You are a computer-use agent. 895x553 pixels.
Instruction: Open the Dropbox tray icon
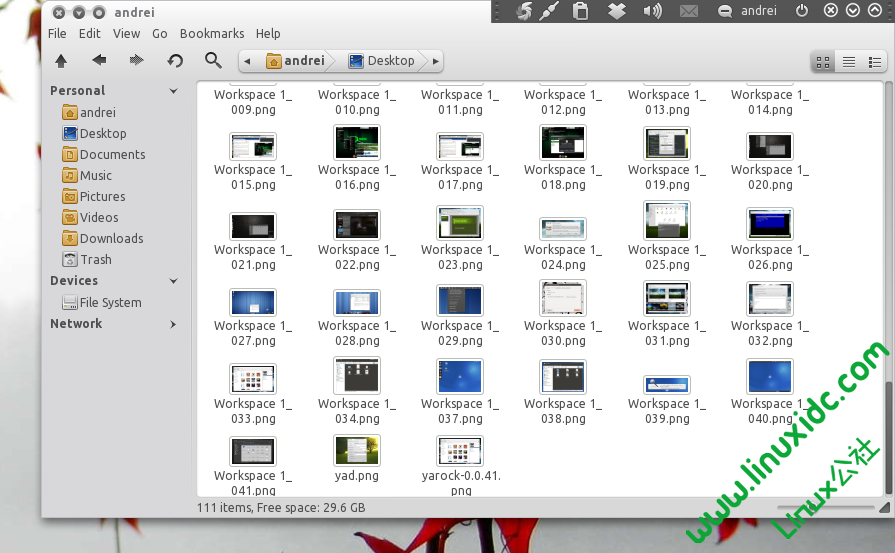click(x=617, y=11)
